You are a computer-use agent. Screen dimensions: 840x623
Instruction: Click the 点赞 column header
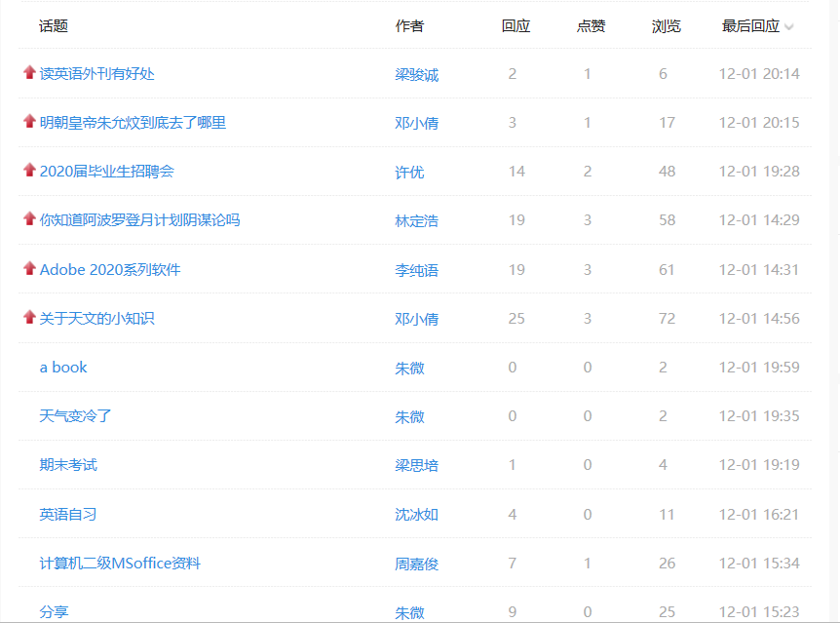(592, 26)
